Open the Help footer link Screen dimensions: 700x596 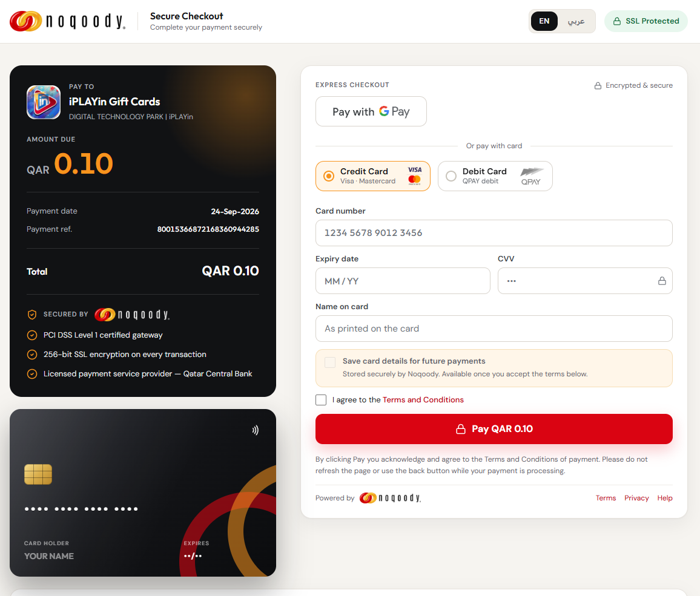[x=664, y=498]
